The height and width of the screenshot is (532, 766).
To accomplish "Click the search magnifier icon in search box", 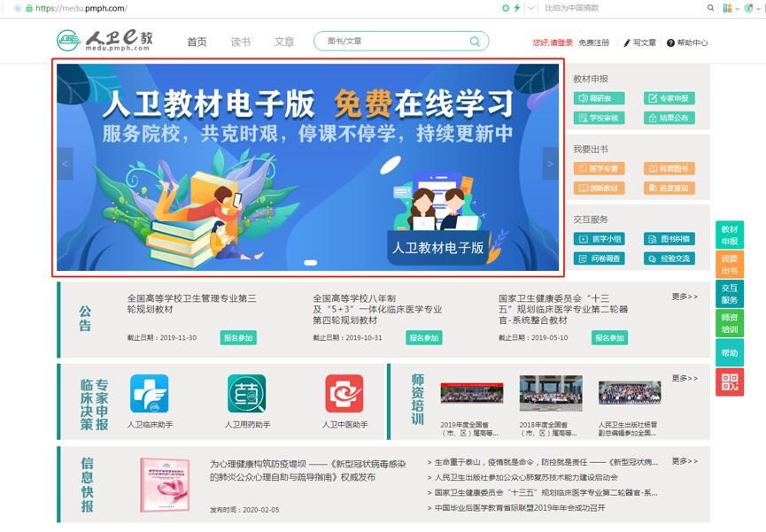I will (476, 42).
